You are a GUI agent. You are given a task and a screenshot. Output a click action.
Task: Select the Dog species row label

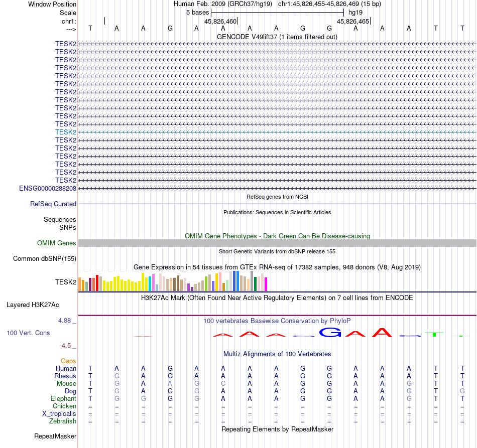click(71, 391)
